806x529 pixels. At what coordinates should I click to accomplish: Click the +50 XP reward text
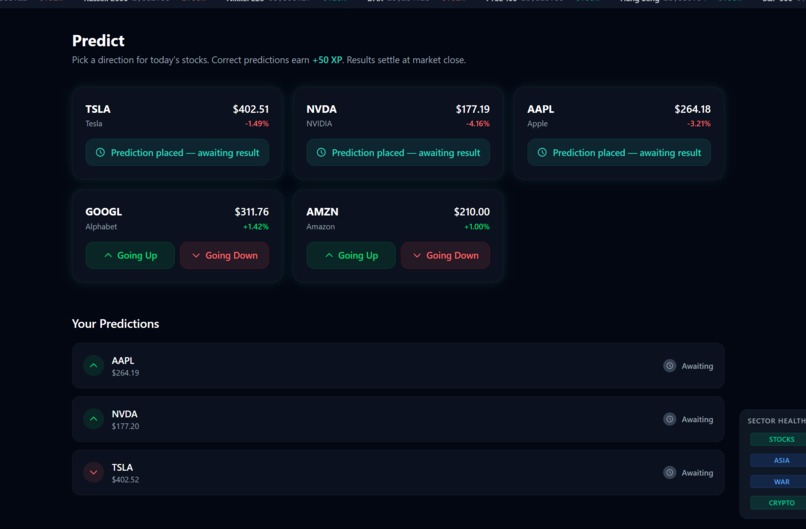(x=327, y=60)
